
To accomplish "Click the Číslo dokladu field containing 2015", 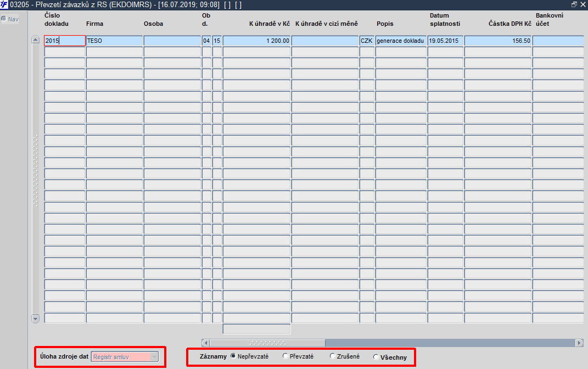I will (x=64, y=41).
